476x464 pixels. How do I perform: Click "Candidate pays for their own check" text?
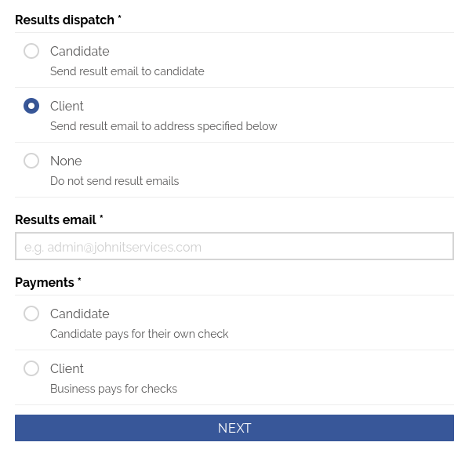coord(139,334)
